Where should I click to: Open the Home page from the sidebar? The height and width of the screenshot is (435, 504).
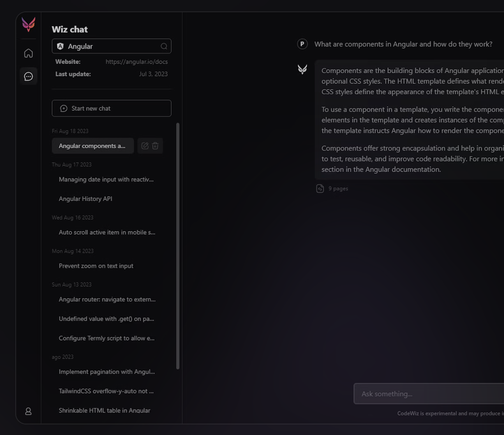click(x=28, y=53)
